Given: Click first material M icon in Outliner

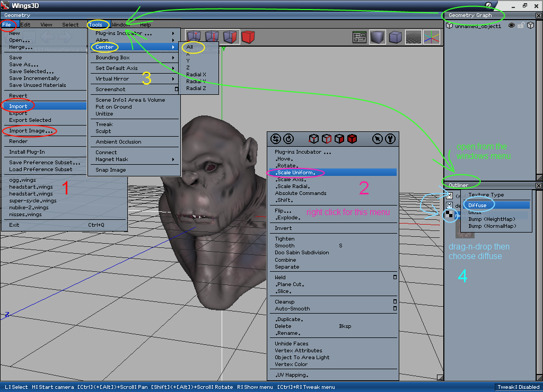Looking at the screenshot, I should 450,196.
